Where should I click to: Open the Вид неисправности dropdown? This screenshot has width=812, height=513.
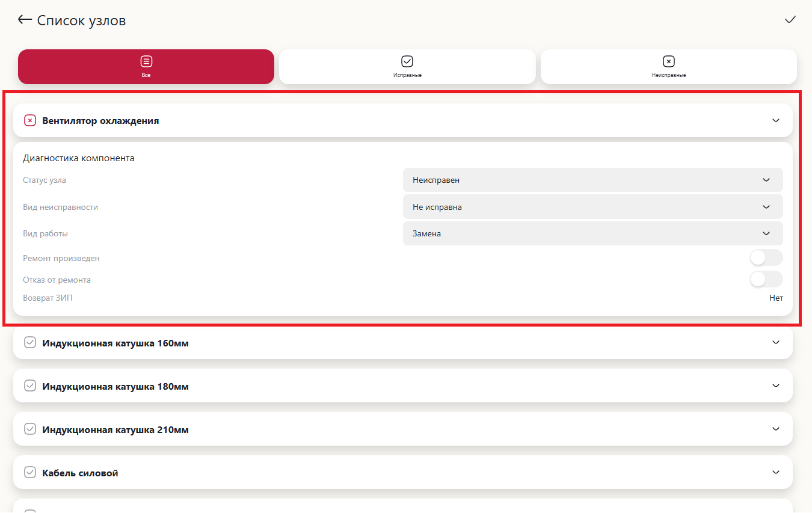tap(592, 207)
